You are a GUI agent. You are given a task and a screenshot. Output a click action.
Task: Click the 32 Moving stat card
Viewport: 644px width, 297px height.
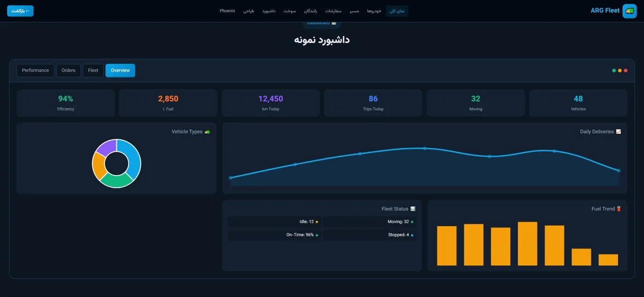476,103
